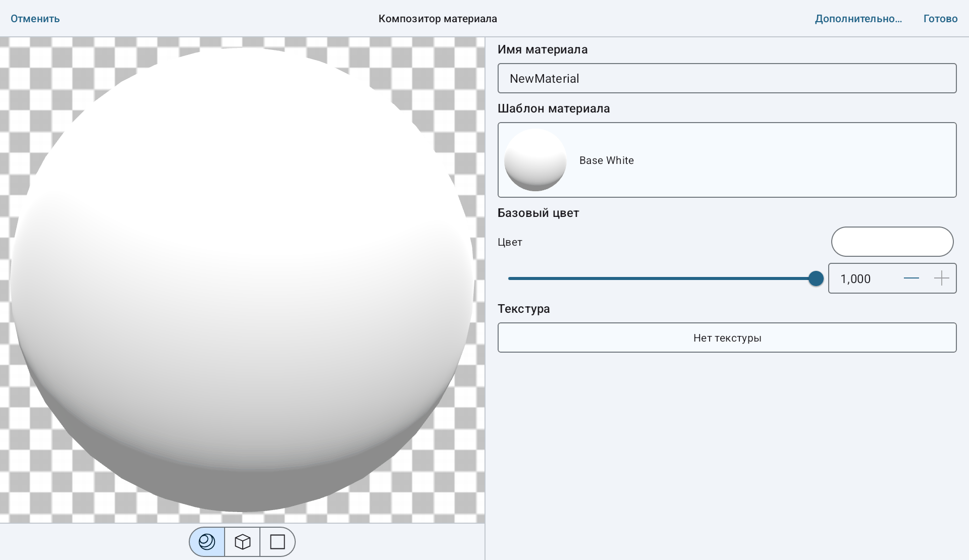Switch preview to cube shape
969x560 pixels.
click(x=242, y=542)
